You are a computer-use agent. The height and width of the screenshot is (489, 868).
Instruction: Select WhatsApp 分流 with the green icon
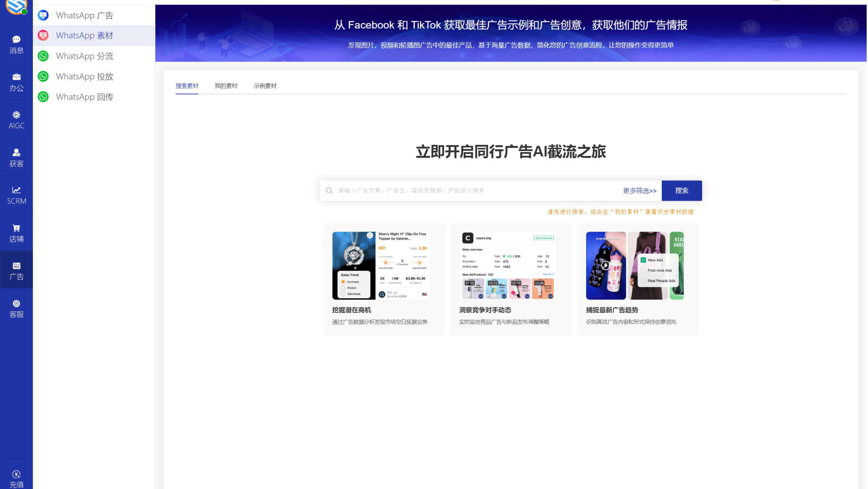pyautogui.click(x=84, y=56)
